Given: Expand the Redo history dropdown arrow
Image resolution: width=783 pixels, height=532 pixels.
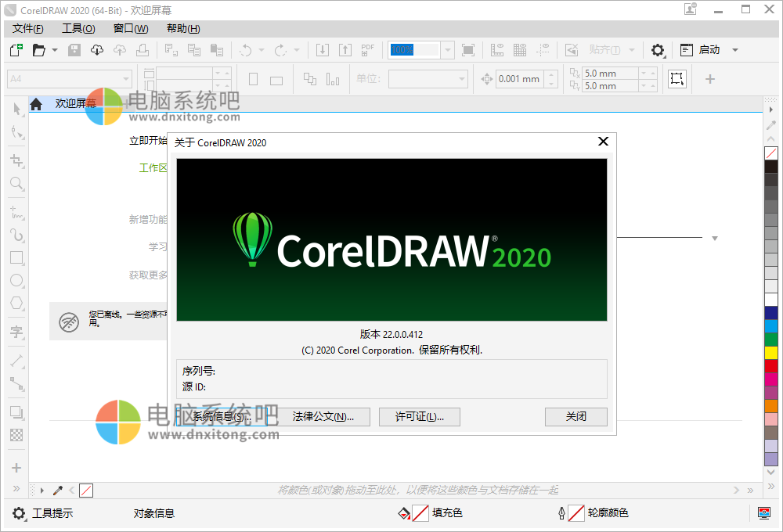Looking at the screenshot, I should pyautogui.click(x=297, y=50).
